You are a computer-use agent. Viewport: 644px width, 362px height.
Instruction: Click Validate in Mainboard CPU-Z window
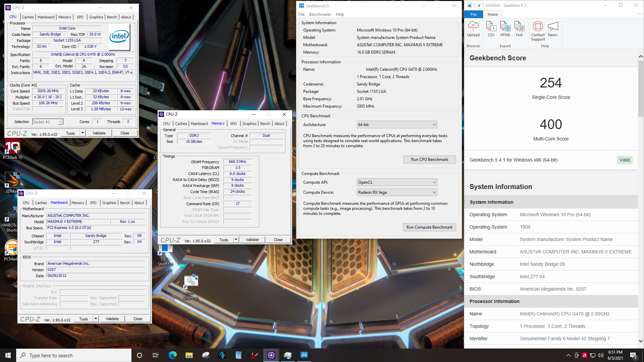(112, 319)
